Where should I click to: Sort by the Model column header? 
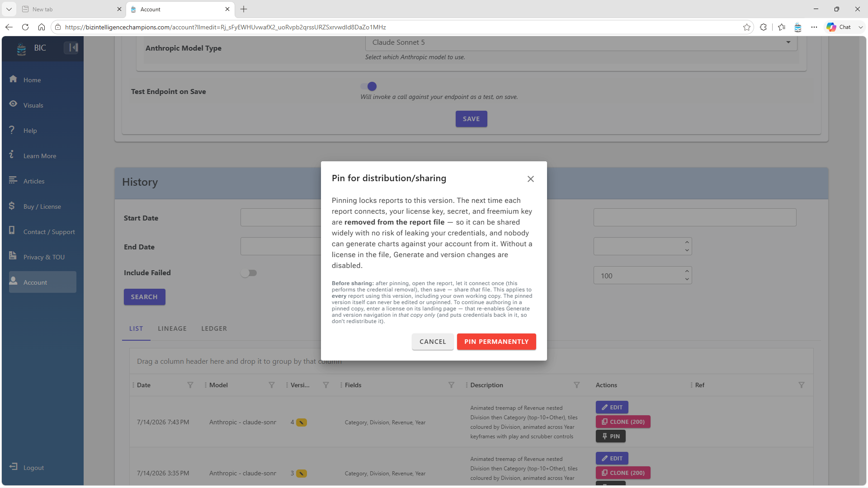(x=218, y=385)
